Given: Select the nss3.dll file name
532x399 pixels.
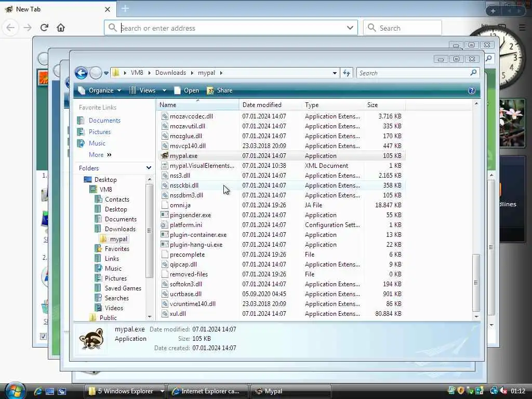Looking at the screenshot, I should [x=180, y=176].
